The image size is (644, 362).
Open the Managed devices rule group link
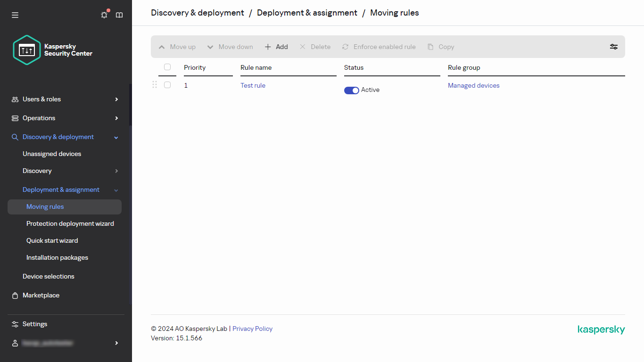coord(473,85)
